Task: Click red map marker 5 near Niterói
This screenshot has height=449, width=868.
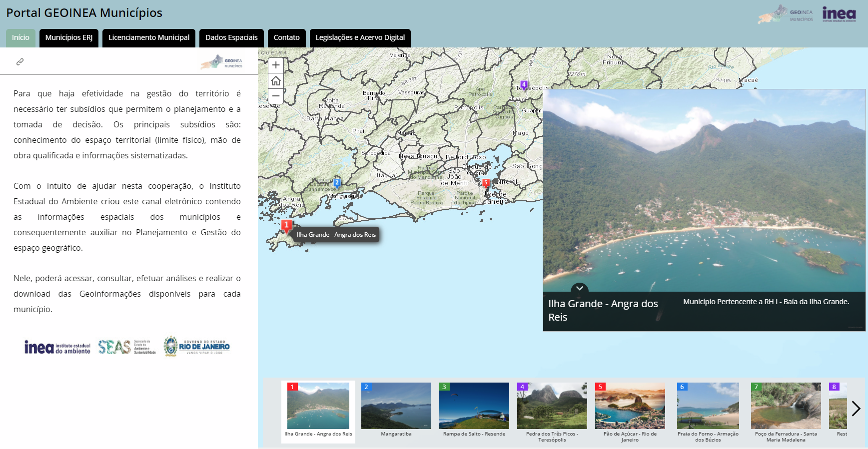Action: [486, 183]
